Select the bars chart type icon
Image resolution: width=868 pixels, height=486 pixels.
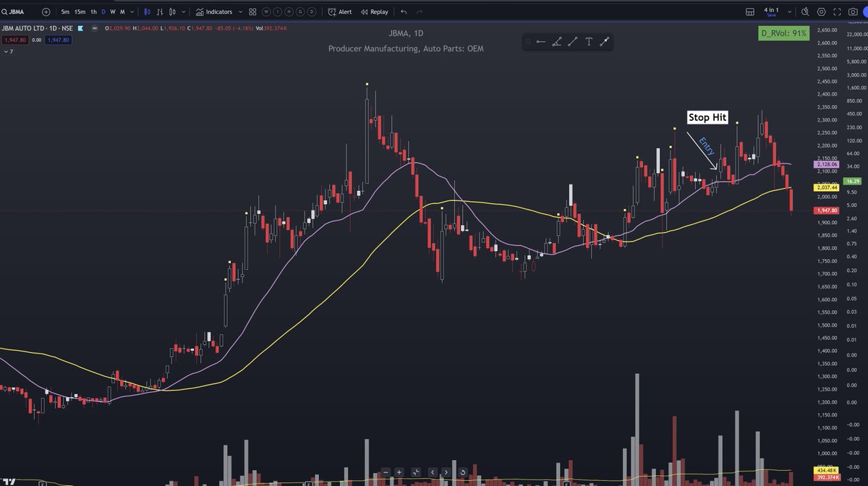point(160,12)
